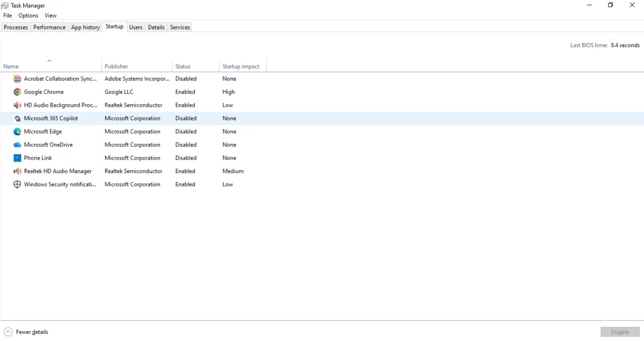Screen dimensions: 644x341
Task: Select the Google Chrome row name
Action: [44, 92]
